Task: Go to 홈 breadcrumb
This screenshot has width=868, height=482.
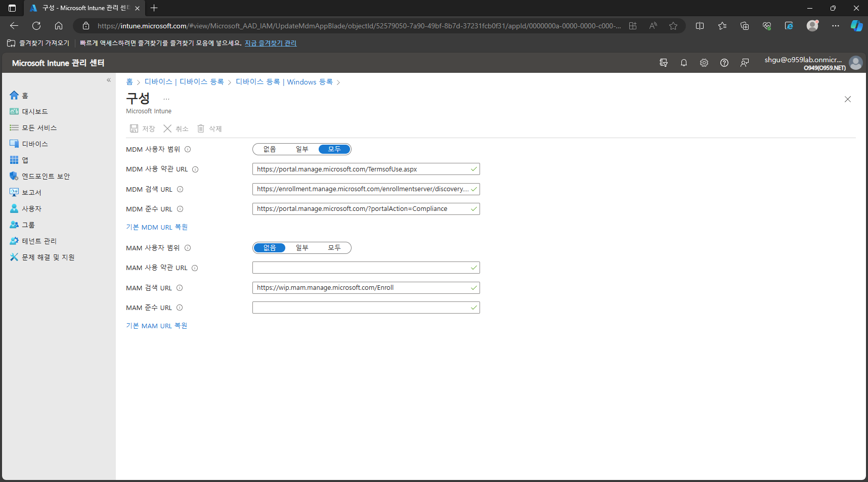Action: (x=129, y=82)
